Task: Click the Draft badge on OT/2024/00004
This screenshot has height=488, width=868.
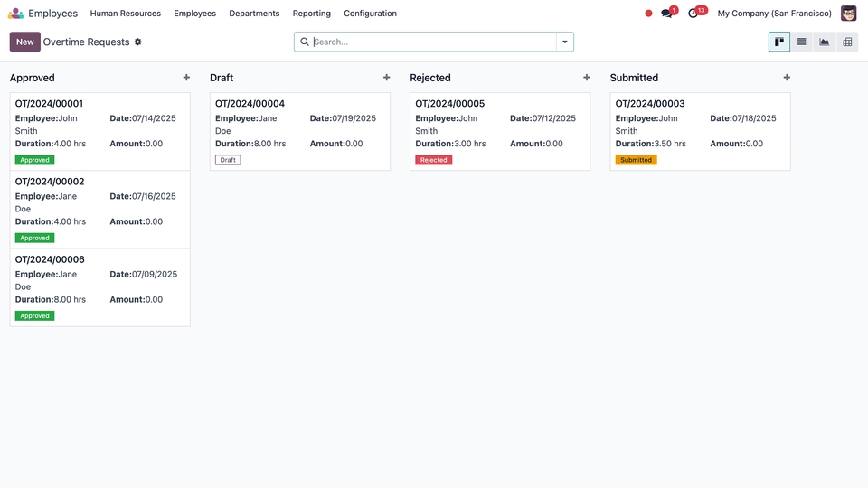Action: pyautogui.click(x=228, y=160)
